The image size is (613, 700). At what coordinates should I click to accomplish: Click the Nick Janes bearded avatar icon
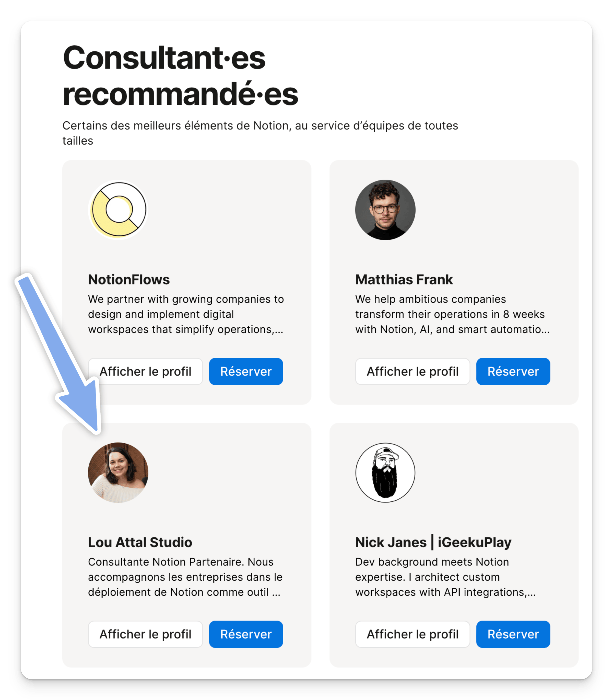point(385,472)
